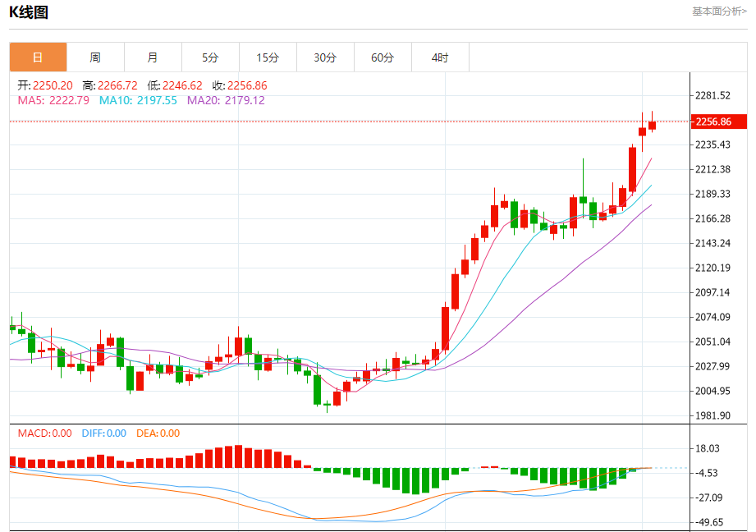Screen dimensions: 756x532
Task: Click the 2281.52 price axis label
Action: [x=712, y=95]
